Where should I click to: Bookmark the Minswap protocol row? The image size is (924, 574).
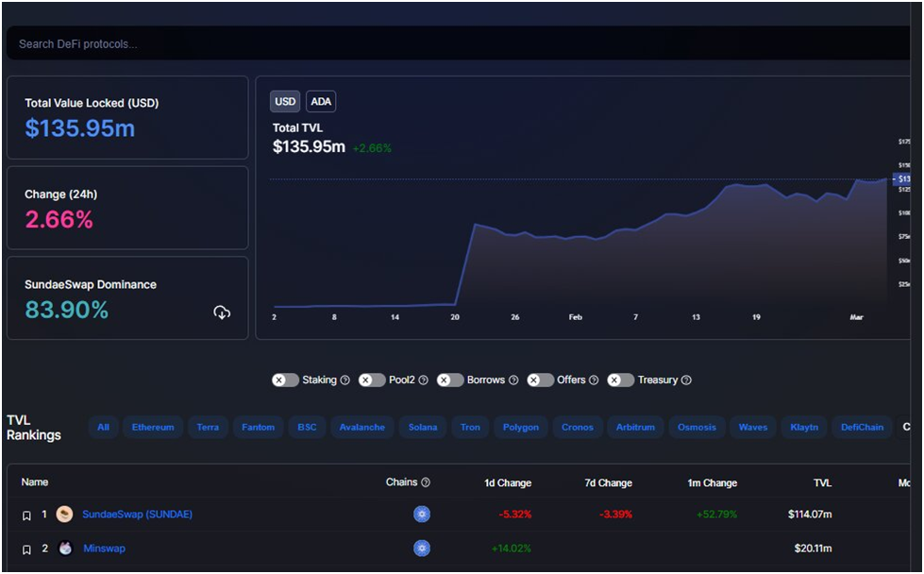point(26,549)
